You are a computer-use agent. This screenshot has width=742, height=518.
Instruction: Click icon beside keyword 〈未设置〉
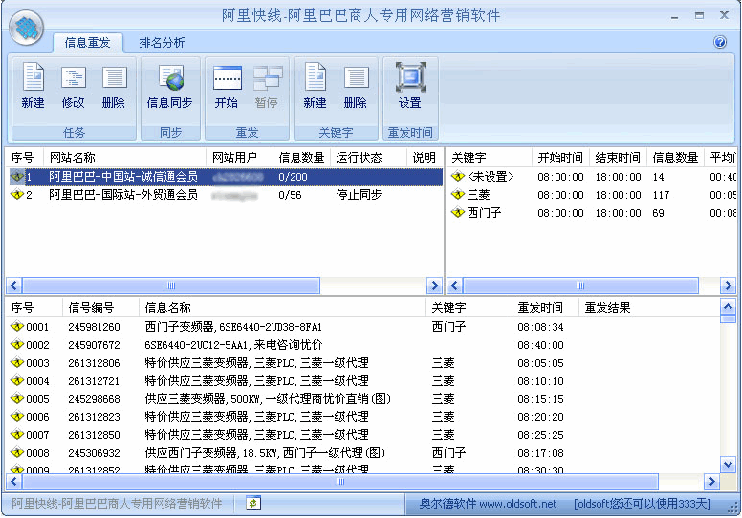coord(458,176)
